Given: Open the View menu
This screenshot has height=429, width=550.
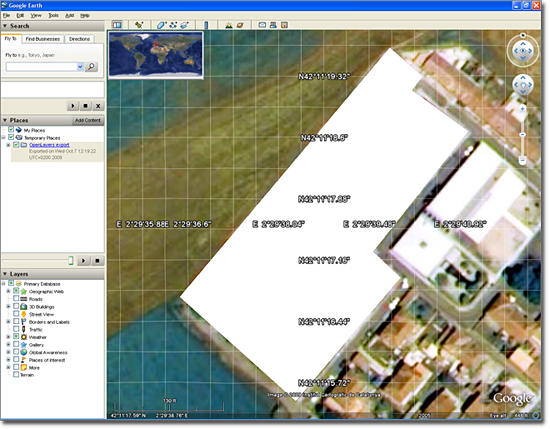Looking at the screenshot, I should [36, 15].
